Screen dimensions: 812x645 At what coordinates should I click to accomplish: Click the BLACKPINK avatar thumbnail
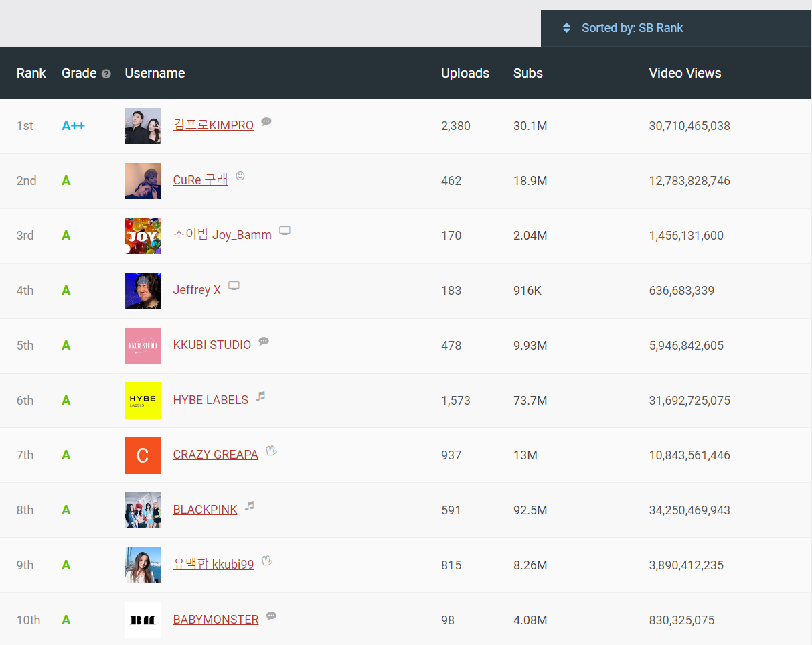click(x=143, y=510)
